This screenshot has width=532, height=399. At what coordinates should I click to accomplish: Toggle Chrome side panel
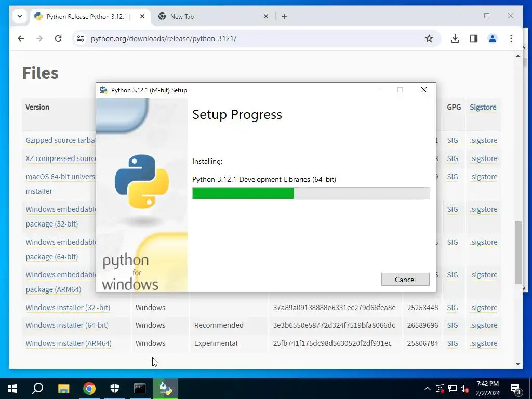[x=474, y=38]
